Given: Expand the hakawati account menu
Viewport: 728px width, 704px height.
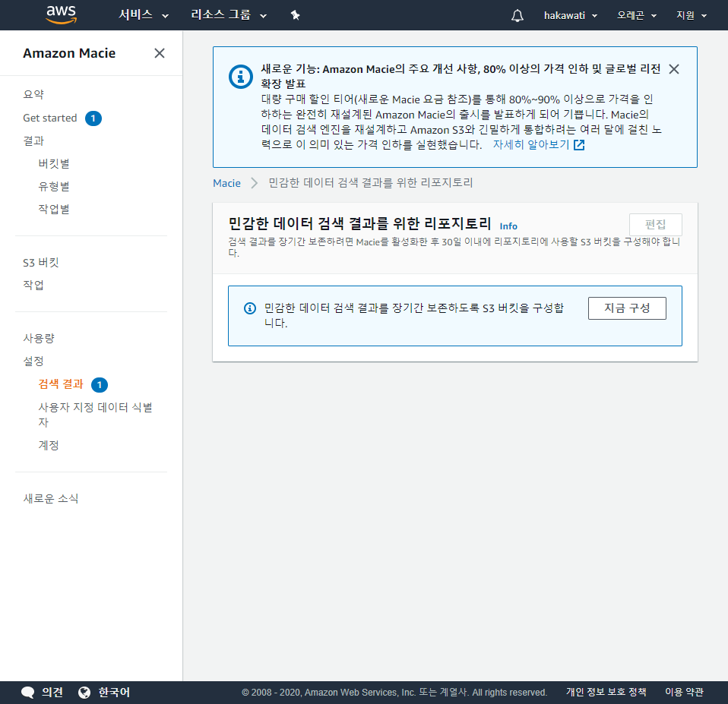Looking at the screenshot, I should point(571,16).
